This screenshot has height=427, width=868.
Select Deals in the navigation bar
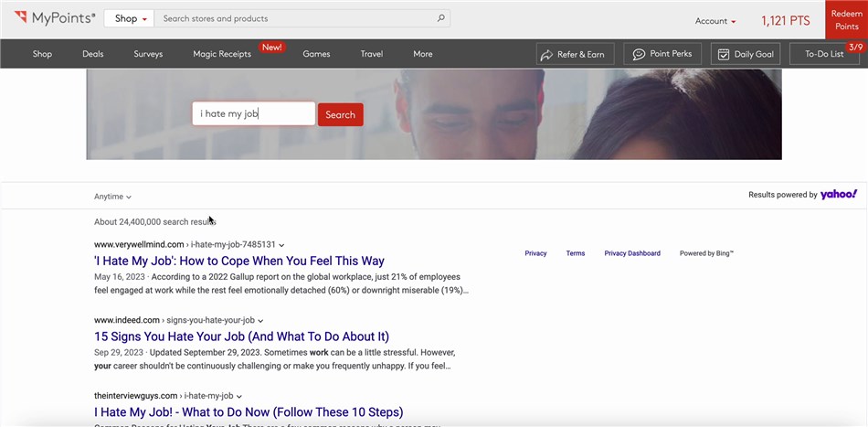coord(93,54)
